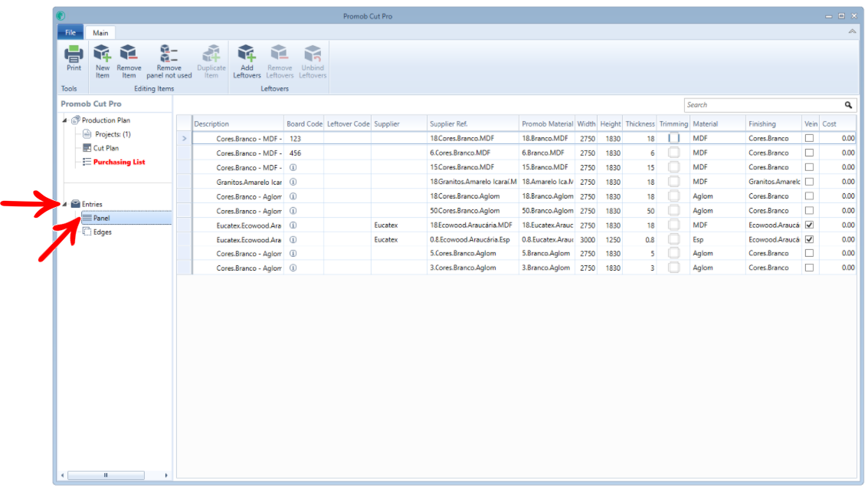The image size is (868, 490).
Task: Click the Cut Plan icon
Action: pyautogui.click(x=87, y=148)
